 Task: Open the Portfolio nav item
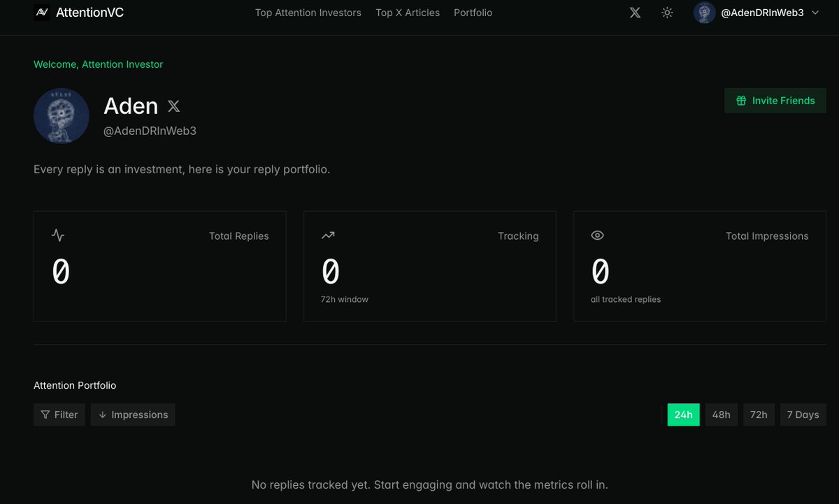click(x=473, y=13)
